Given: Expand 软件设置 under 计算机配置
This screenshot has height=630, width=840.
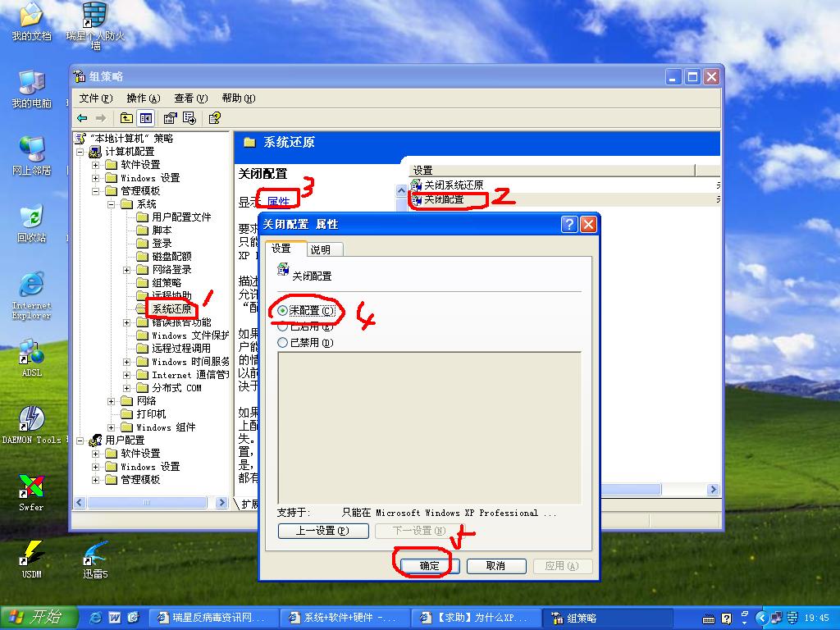Looking at the screenshot, I should 95,164.
